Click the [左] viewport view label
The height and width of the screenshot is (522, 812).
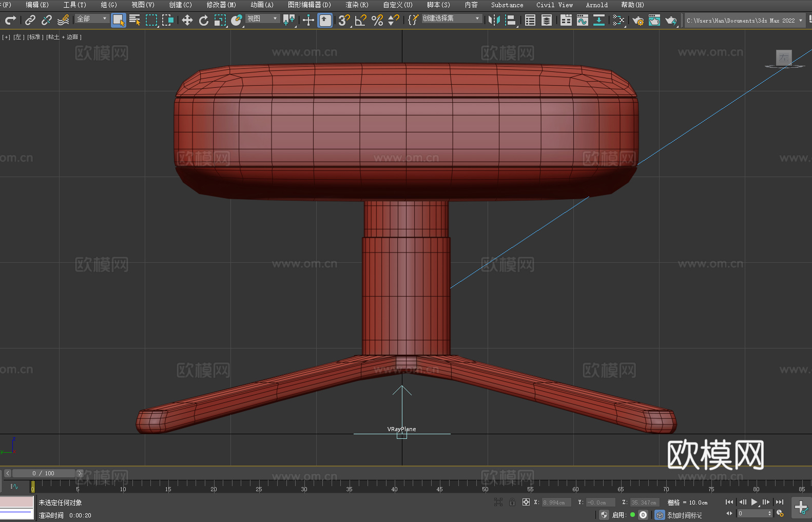tap(18, 37)
